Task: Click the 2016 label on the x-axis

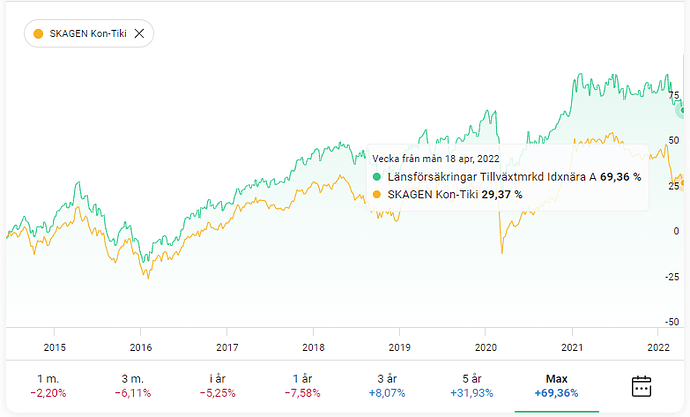Action: click(x=141, y=347)
